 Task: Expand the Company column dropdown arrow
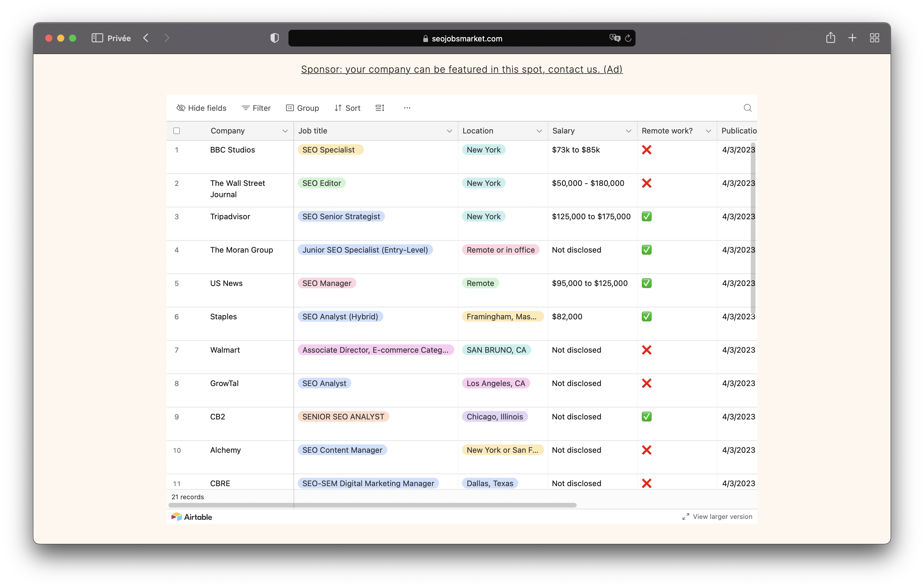[285, 131]
